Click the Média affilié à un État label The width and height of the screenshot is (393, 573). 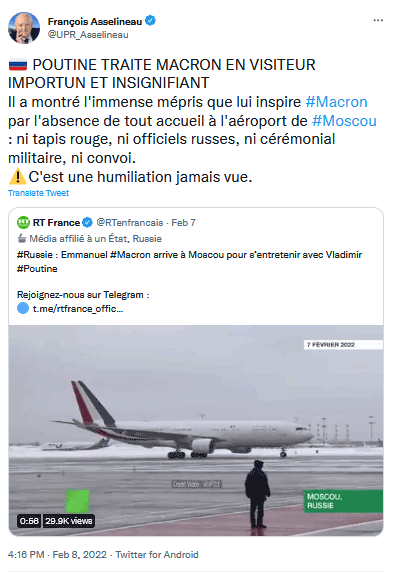coord(95,239)
